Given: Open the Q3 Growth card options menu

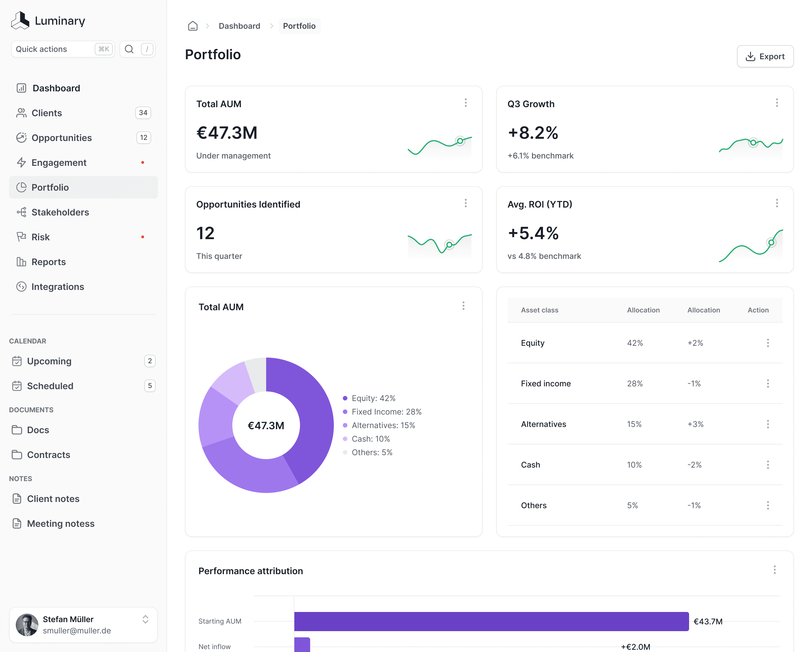Looking at the screenshot, I should (776, 103).
